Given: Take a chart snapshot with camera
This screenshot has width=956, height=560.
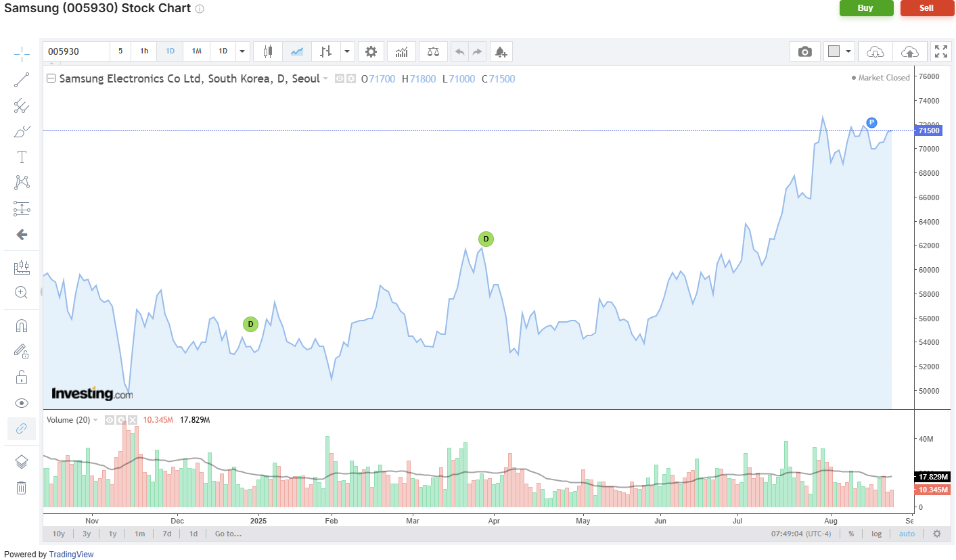Looking at the screenshot, I should [804, 51].
